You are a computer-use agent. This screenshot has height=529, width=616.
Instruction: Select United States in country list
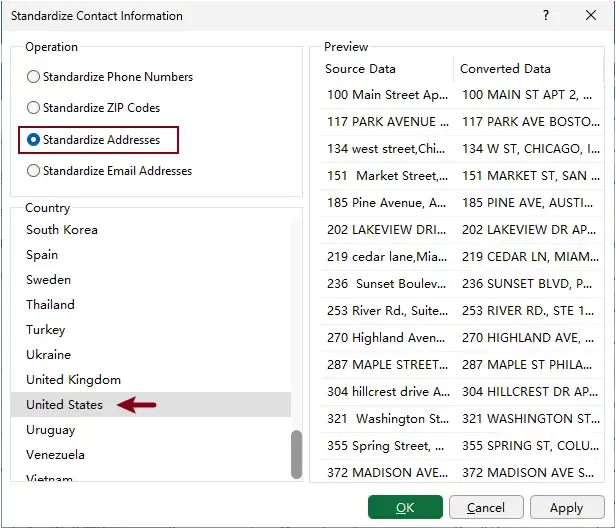(x=151, y=405)
